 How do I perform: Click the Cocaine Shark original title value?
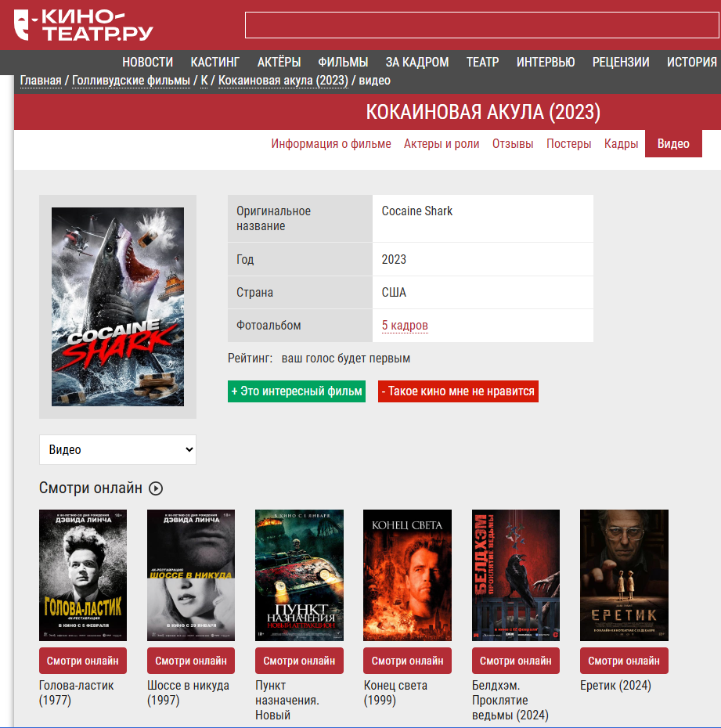tap(417, 211)
